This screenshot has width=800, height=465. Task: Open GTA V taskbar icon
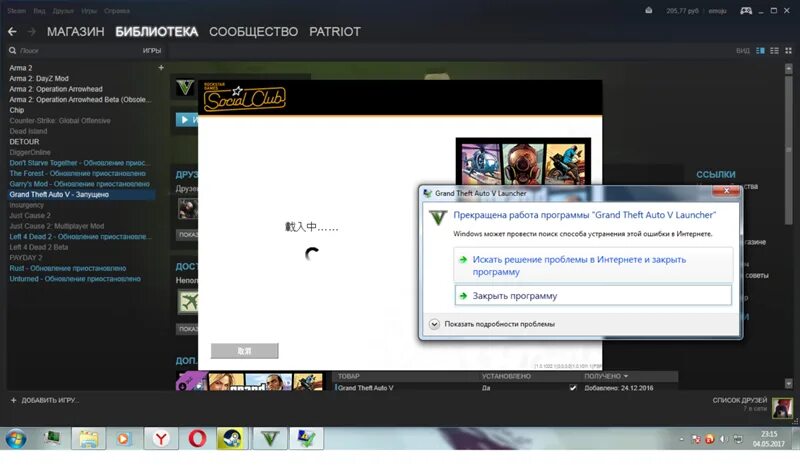[270, 438]
